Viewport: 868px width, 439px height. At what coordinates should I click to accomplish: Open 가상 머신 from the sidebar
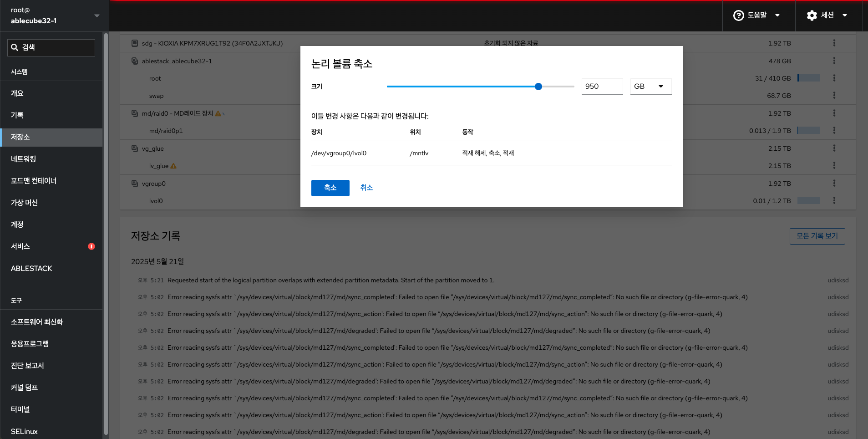[x=25, y=203]
